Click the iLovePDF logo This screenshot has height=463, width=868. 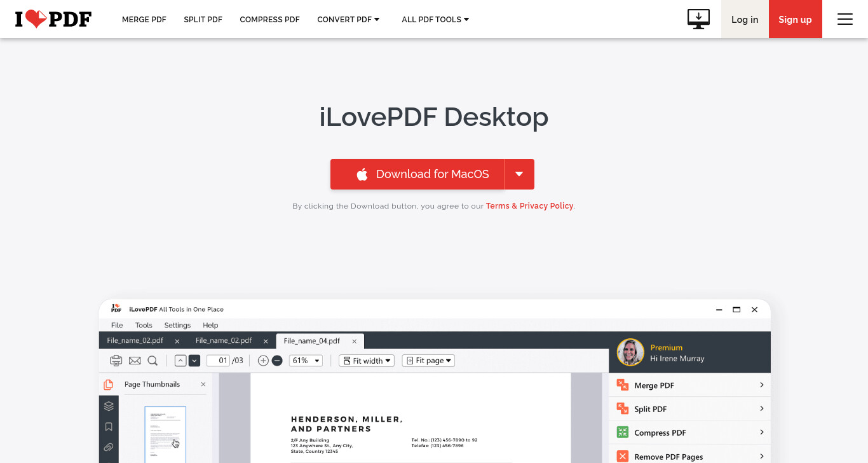tap(53, 19)
